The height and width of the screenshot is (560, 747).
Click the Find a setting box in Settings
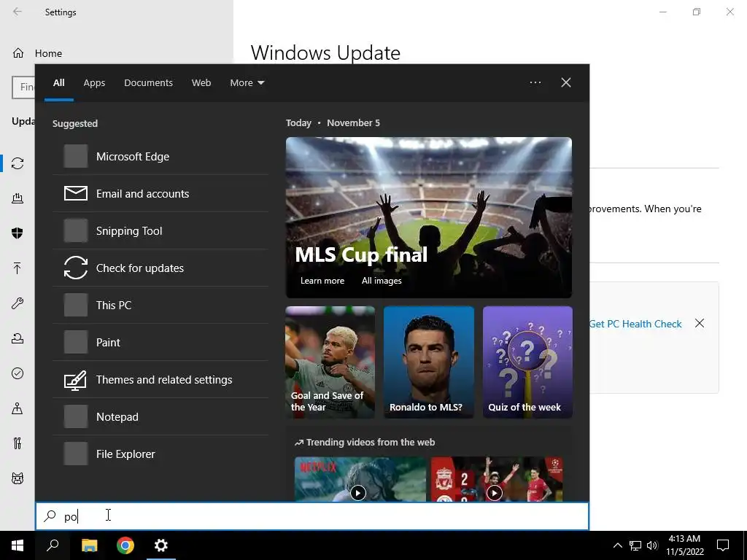pyautogui.click(x=23, y=87)
